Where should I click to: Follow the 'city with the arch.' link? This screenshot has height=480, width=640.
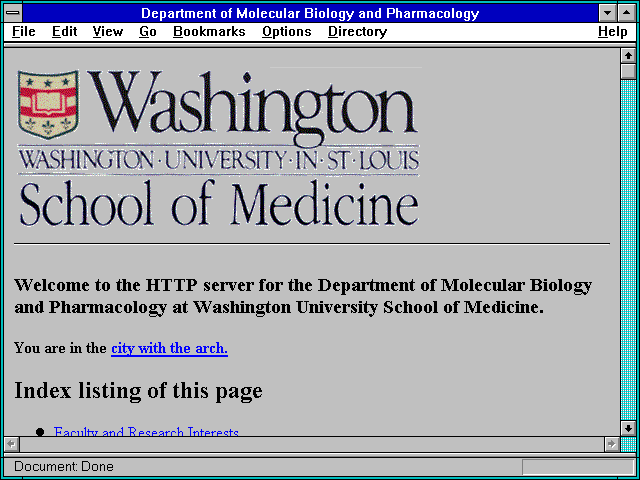point(169,349)
